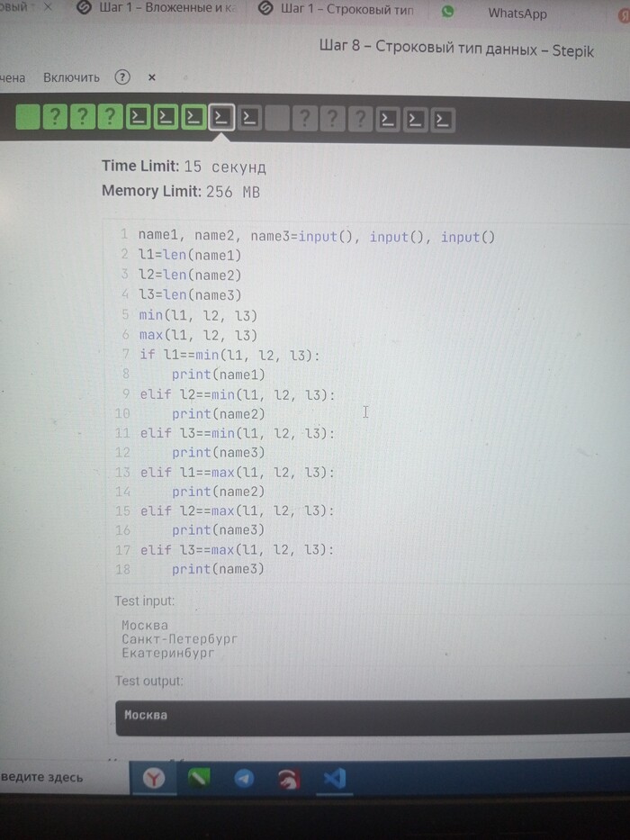
Task: Go to step 13 gray question-mark square
Action: click(360, 119)
